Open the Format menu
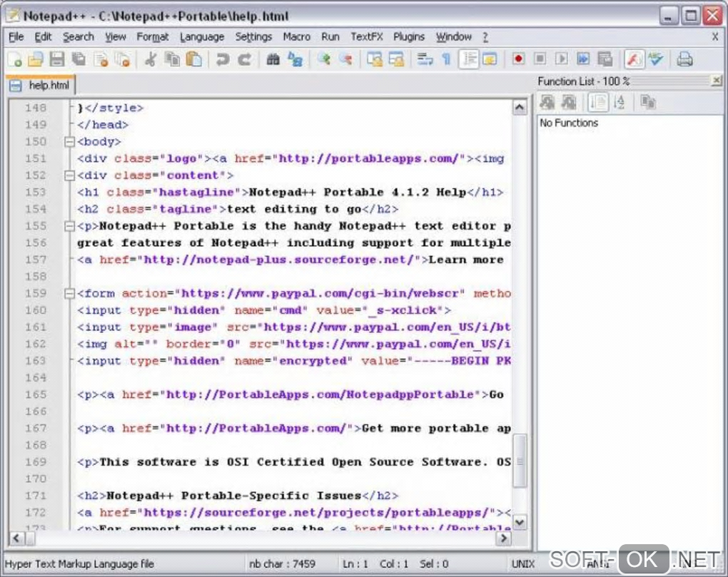 (152, 36)
